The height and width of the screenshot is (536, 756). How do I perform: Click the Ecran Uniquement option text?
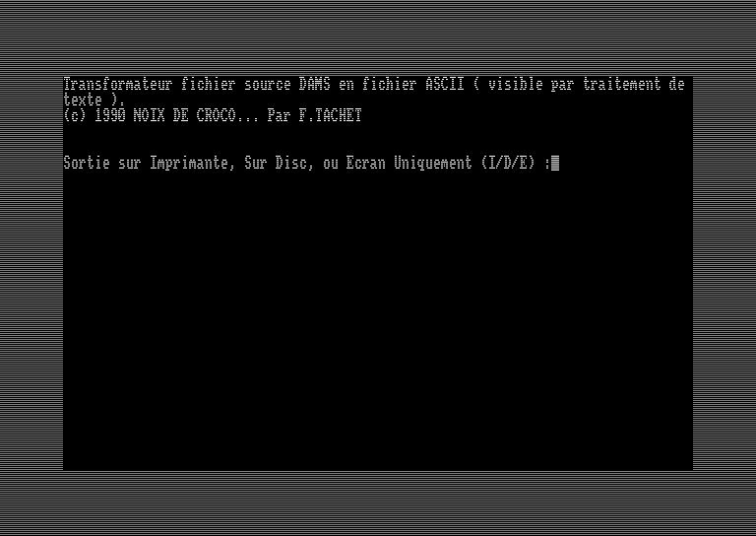pyautogui.click(x=409, y=164)
